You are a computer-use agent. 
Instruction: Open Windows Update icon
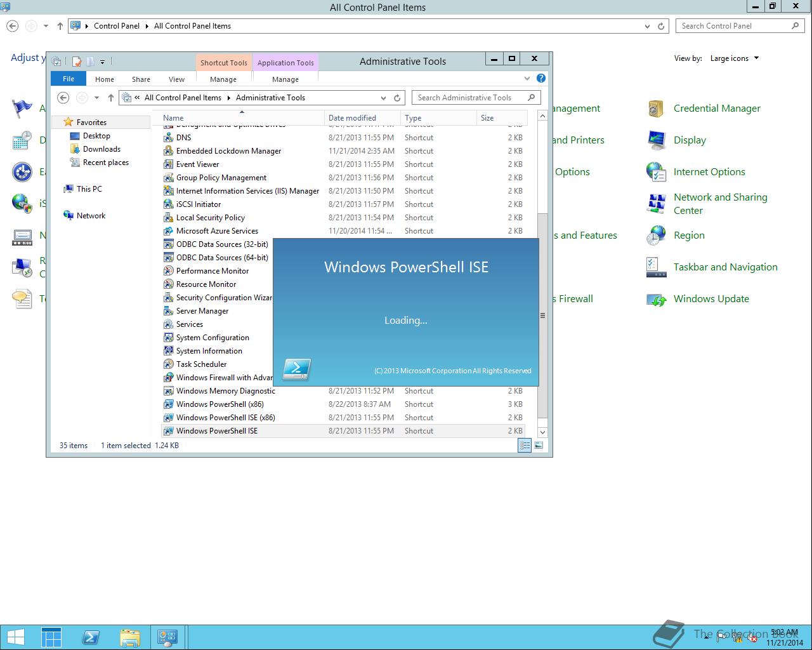[656, 299]
